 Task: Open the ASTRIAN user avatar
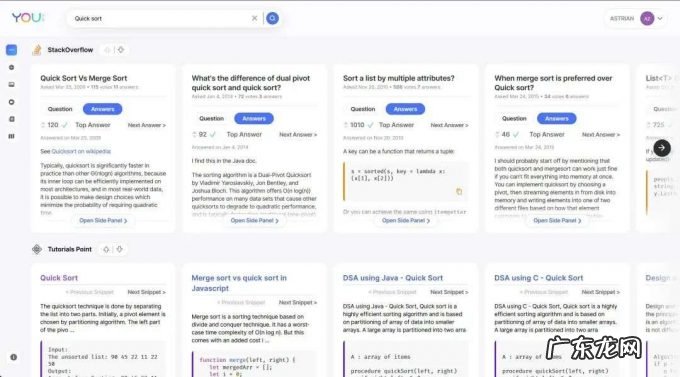[647, 19]
